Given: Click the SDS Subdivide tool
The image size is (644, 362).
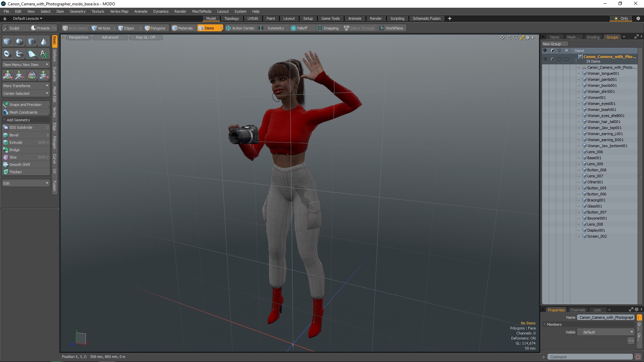Looking at the screenshot, I should 26,127.
